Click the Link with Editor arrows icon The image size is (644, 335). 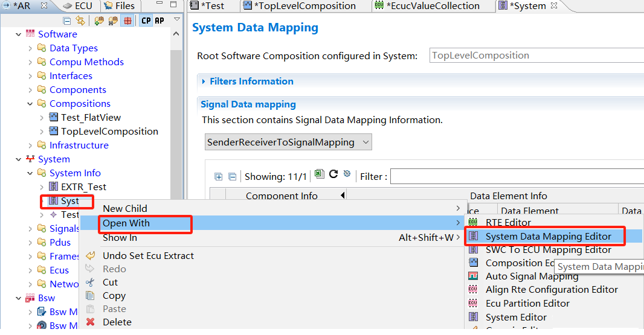click(x=80, y=21)
